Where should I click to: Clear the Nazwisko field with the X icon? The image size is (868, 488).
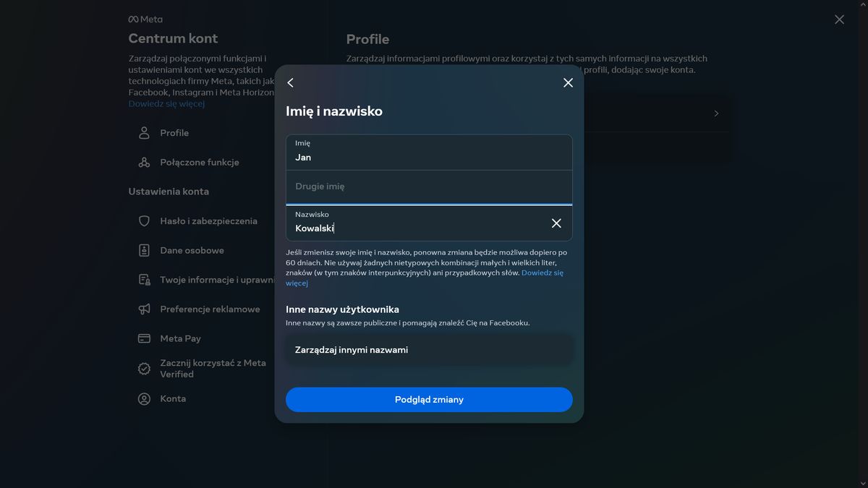coord(556,223)
